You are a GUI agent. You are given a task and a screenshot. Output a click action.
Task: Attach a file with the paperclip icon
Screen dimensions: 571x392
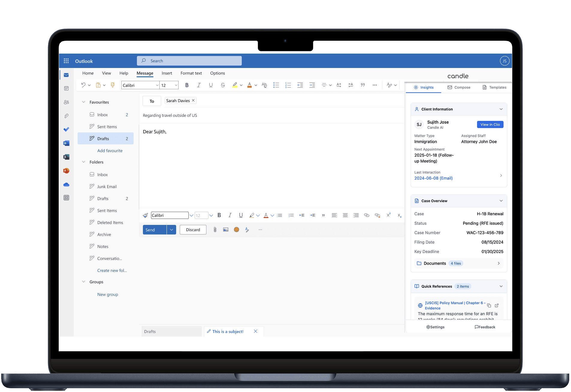(215, 230)
